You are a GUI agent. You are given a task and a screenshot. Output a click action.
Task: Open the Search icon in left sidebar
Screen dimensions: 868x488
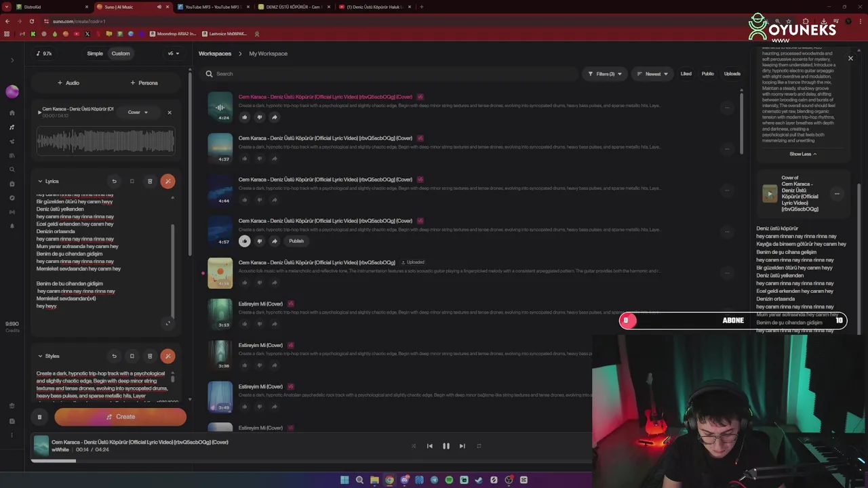12,169
